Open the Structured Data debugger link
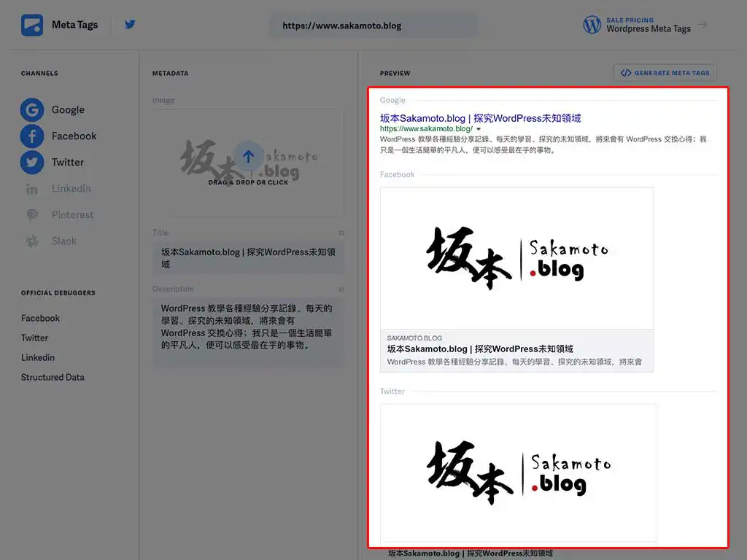The width and height of the screenshot is (747, 560). tap(53, 378)
